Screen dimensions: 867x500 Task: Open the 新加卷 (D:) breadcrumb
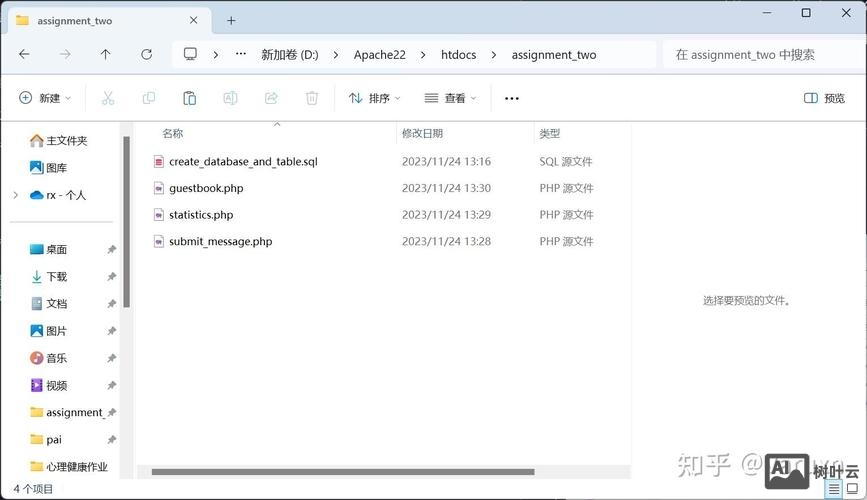tap(290, 55)
